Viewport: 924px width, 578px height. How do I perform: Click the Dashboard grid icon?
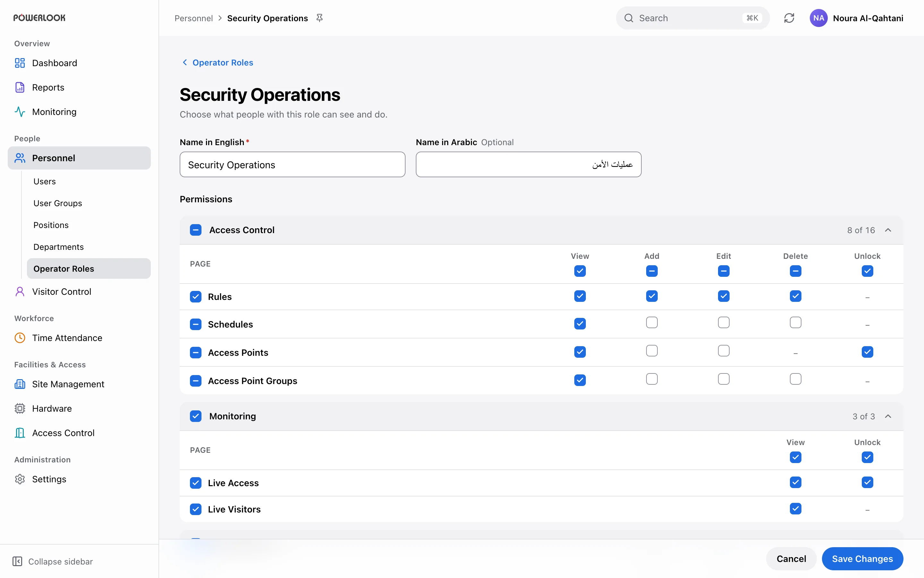click(x=20, y=63)
